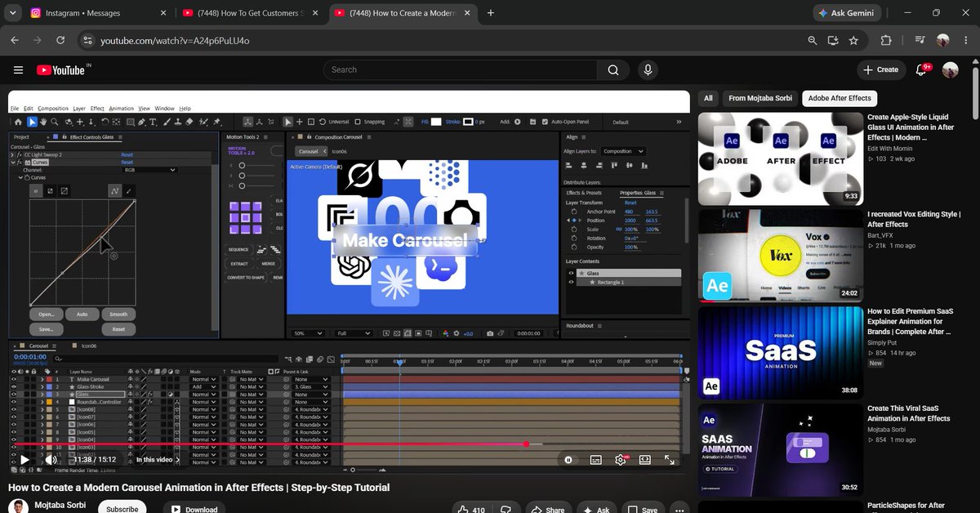The image size is (980, 513).
Task: Click the Create button
Action: pos(881,70)
